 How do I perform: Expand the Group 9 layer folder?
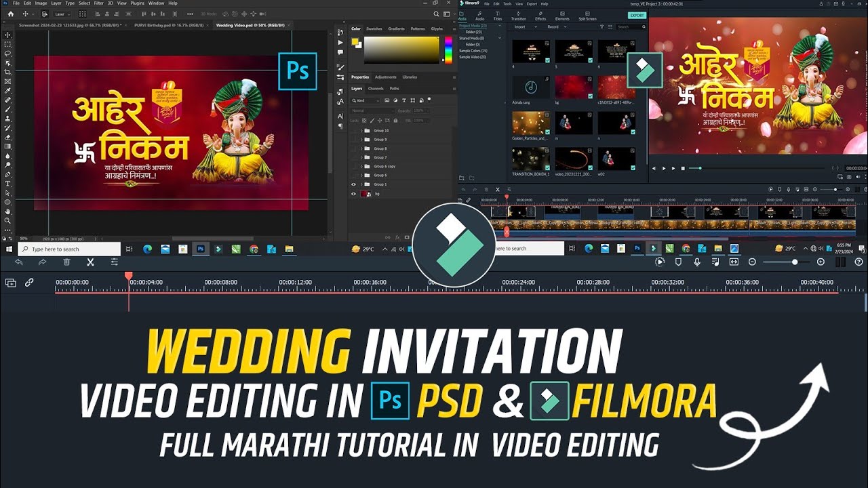[361, 140]
